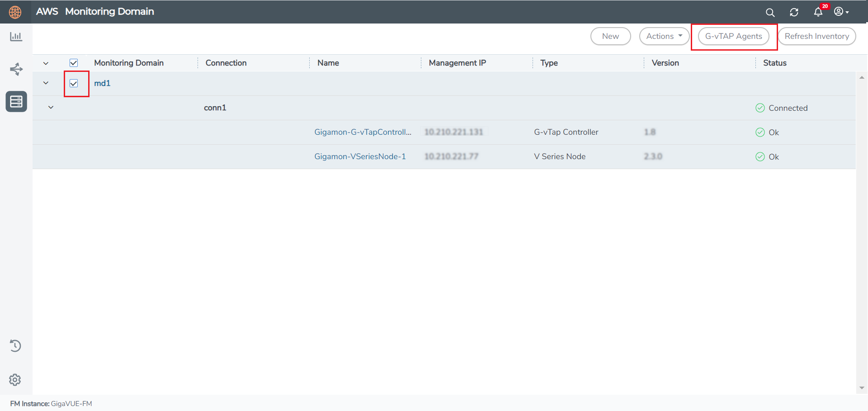Open the Gigamon-G-vTapControll... link
The width and height of the screenshot is (868, 411).
[x=363, y=132]
